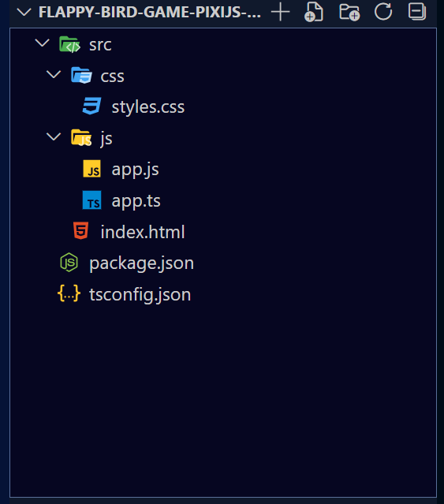Click the HTML5 icon beside index.html
This screenshot has width=444, height=504.
80,231
